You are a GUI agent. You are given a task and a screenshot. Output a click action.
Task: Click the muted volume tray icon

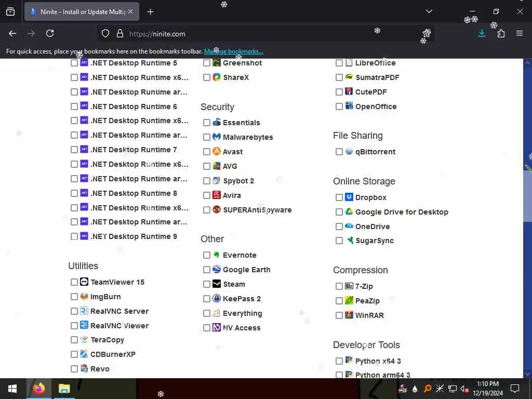(465, 389)
